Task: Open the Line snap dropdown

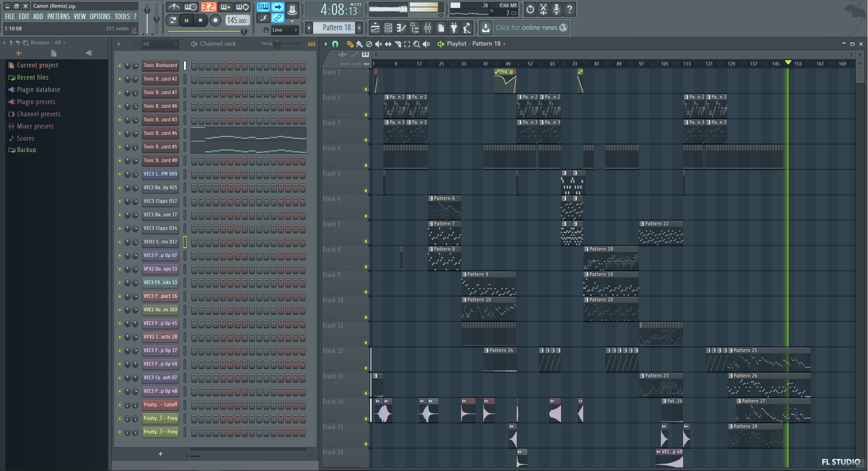Action: click(285, 30)
